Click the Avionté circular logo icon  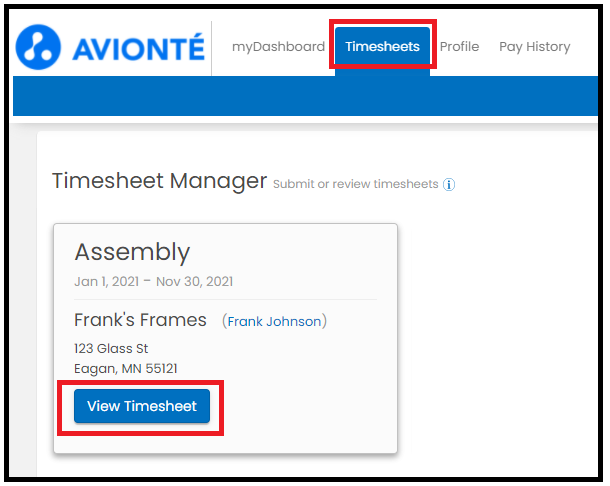click(x=38, y=47)
